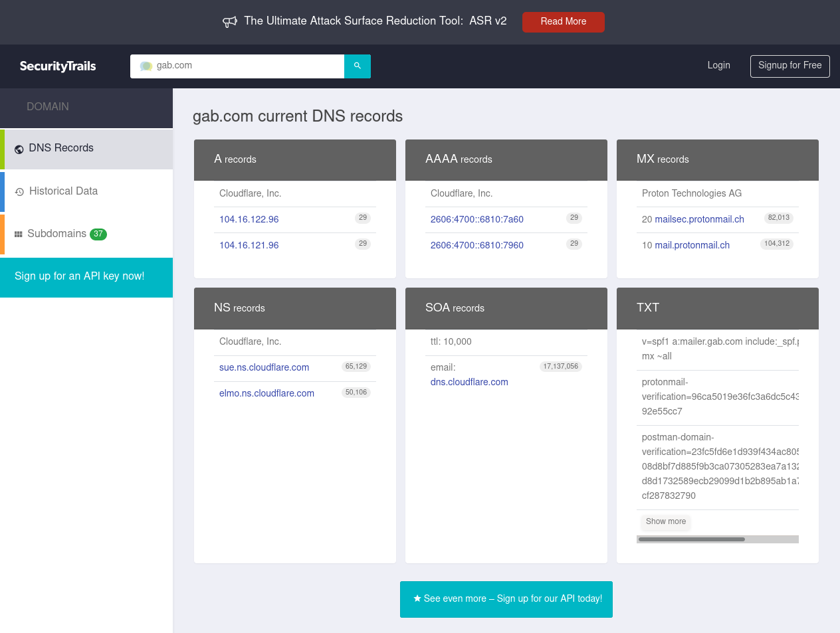Open the Historical Data section
Image resolution: width=840 pixels, height=633 pixels.
pyautogui.click(x=63, y=191)
